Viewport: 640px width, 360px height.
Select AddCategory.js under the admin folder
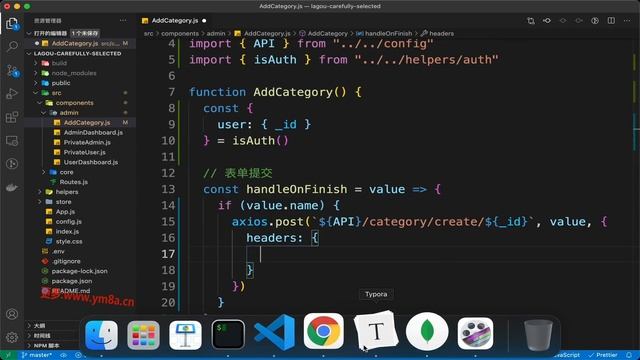pos(87,122)
